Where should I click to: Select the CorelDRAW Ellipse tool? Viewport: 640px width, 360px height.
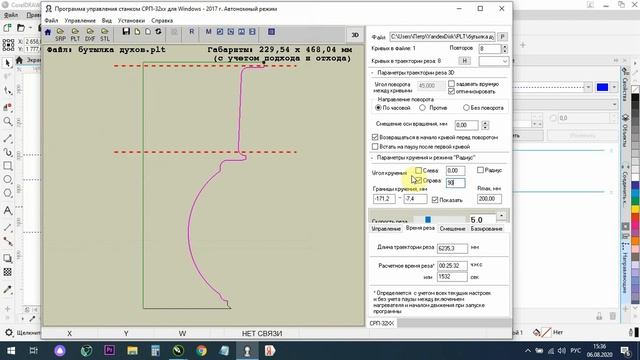(7, 180)
